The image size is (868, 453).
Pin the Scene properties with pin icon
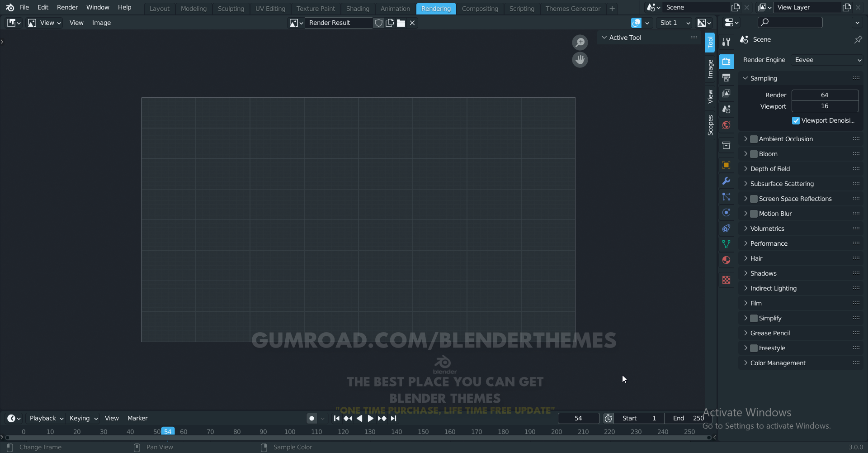(x=858, y=40)
